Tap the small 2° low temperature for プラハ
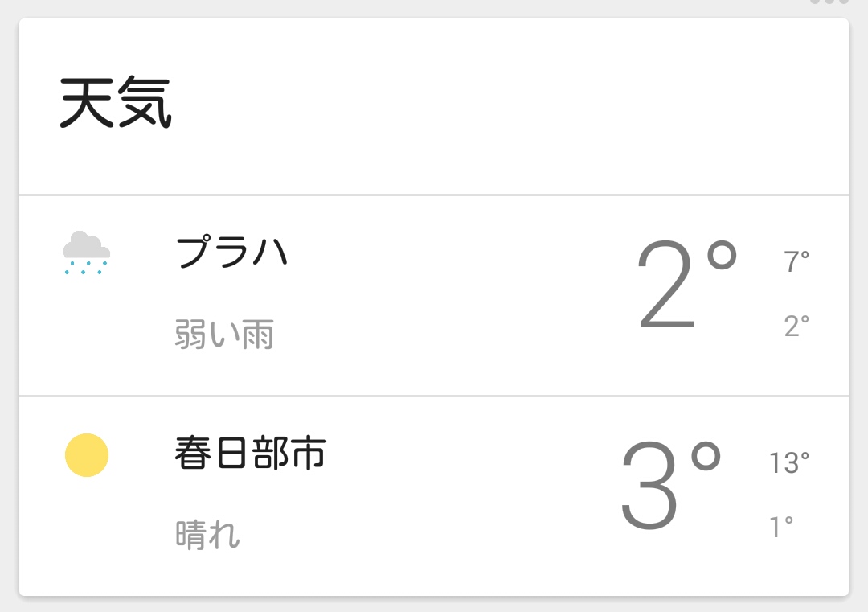Screen dimensions: 868x612 click(796, 326)
